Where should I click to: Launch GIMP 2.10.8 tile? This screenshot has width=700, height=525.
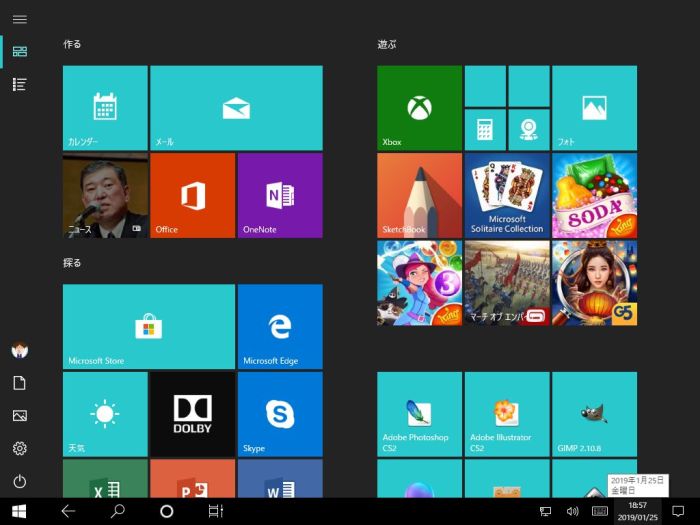(x=594, y=414)
